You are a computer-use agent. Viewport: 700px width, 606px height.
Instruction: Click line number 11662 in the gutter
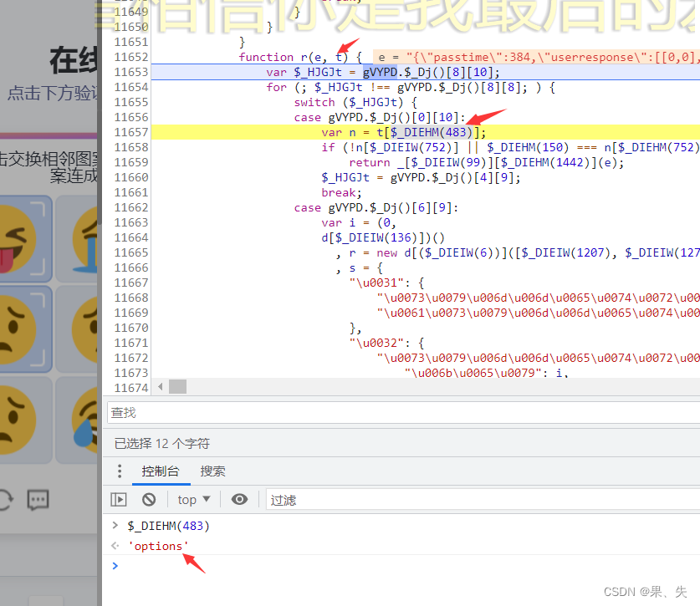pos(130,207)
